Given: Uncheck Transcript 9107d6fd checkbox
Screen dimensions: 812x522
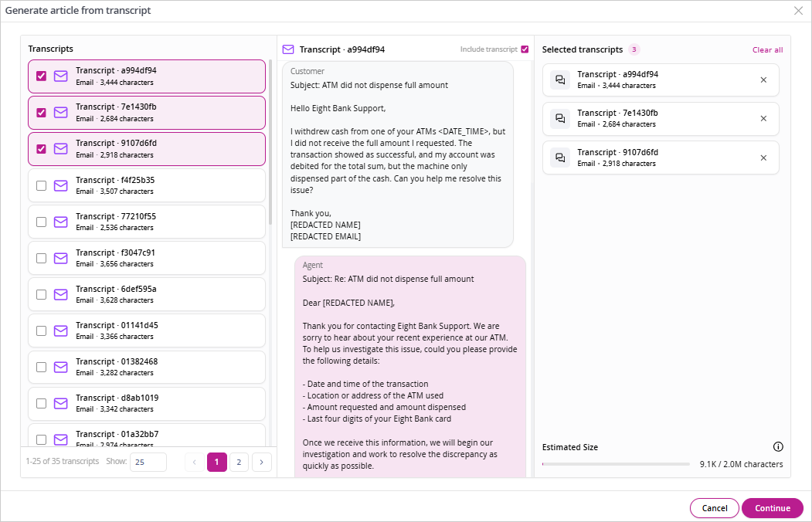Looking at the screenshot, I should coord(42,148).
